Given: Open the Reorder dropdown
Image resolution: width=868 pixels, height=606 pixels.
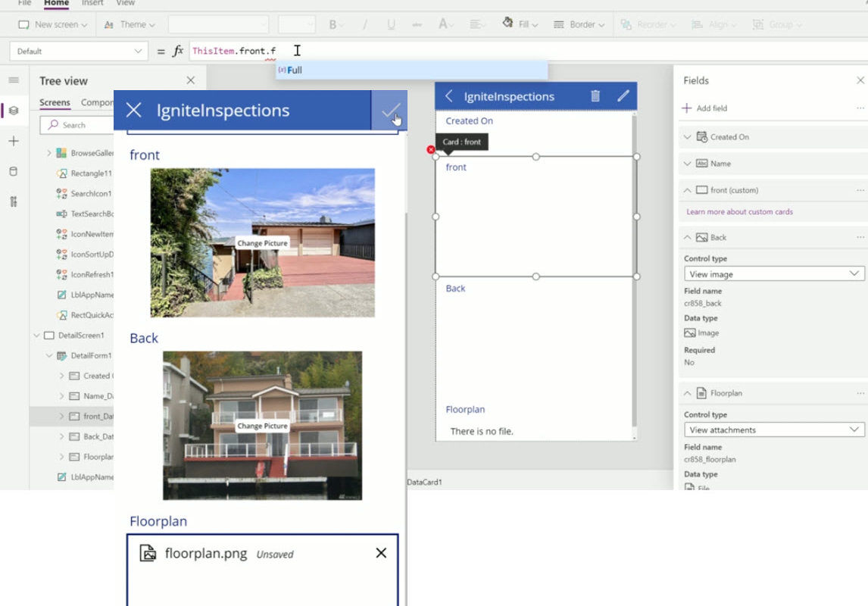Looking at the screenshot, I should click(x=648, y=24).
